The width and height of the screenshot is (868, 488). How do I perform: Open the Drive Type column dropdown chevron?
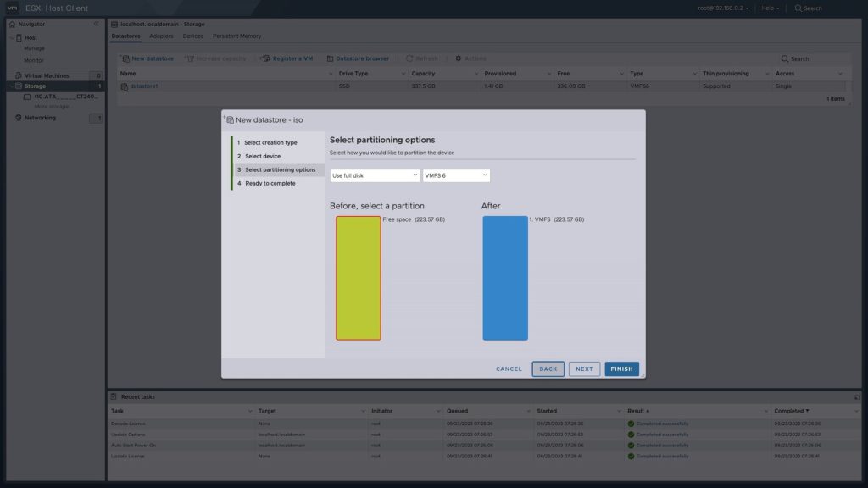click(403, 74)
